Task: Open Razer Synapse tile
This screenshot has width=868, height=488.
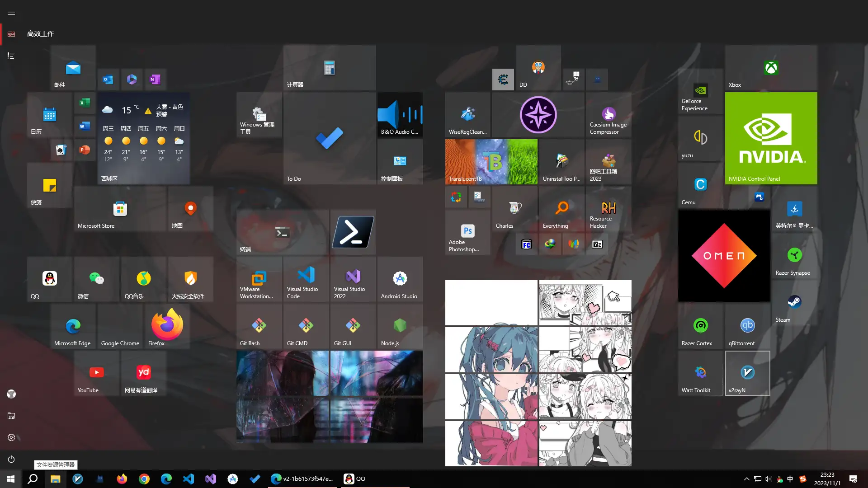Action: (x=794, y=256)
